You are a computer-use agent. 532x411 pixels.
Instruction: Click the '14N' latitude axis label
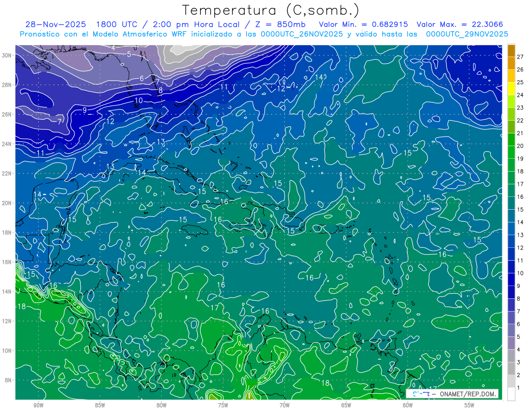pos(7,292)
